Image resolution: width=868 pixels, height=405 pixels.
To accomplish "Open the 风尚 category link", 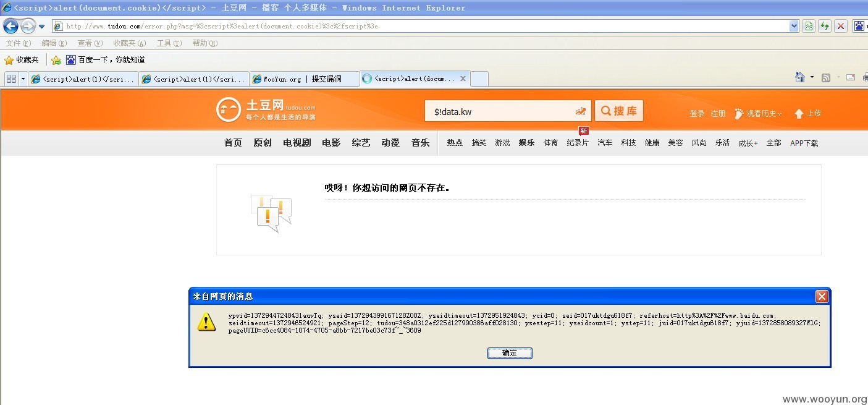I will (x=699, y=143).
